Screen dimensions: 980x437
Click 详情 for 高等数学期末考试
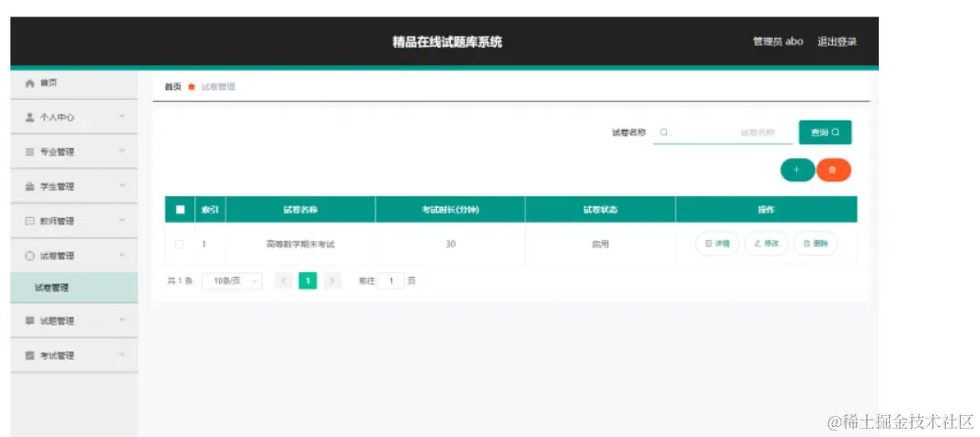pos(718,244)
